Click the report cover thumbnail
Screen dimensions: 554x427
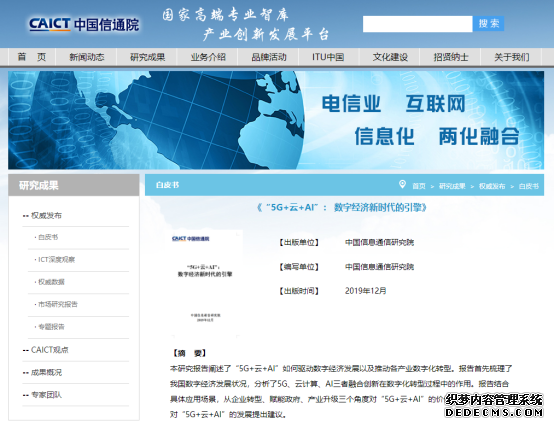click(x=205, y=284)
